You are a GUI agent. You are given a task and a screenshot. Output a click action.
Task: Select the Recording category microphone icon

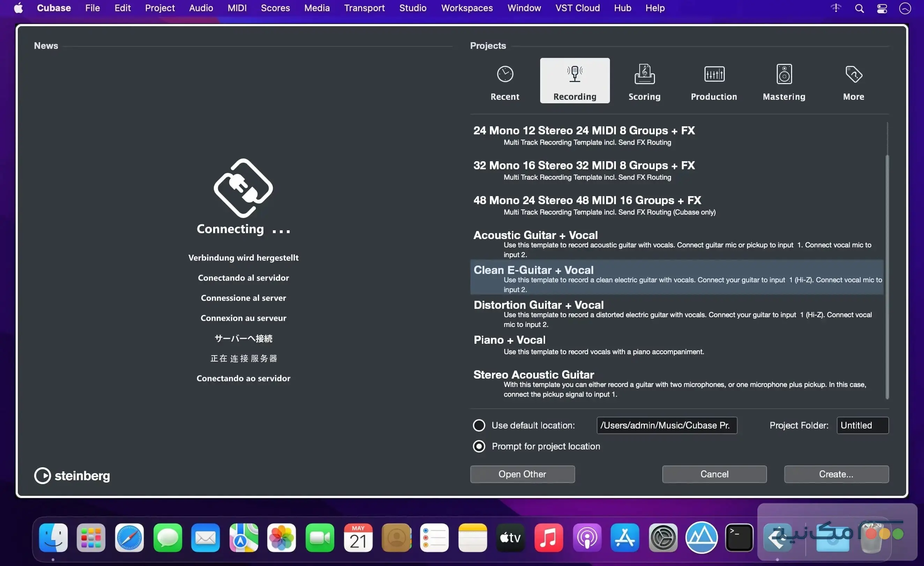574,74
